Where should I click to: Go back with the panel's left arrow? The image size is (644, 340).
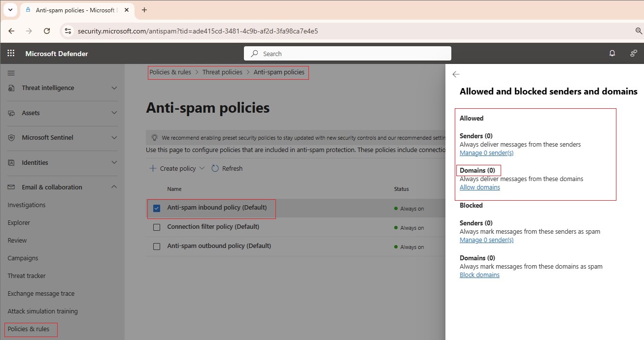(x=456, y=74)
